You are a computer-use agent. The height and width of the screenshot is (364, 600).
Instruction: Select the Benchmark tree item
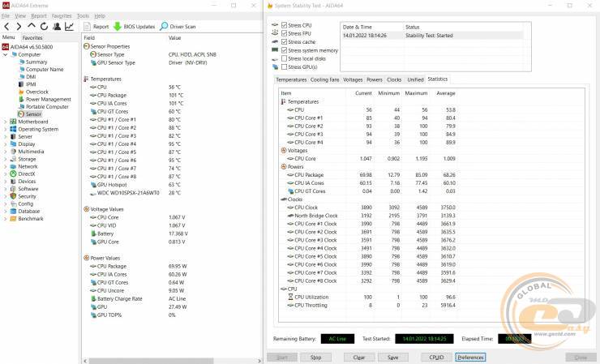coord(31,219)
